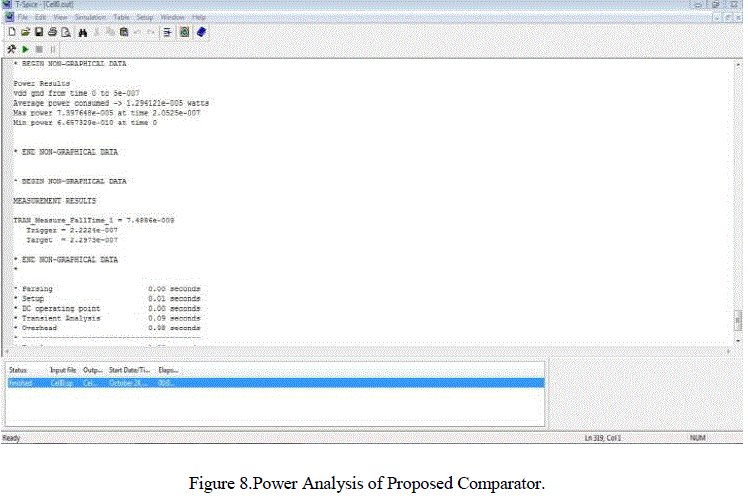Click the Print icon in toolbar

coord(50,32)
